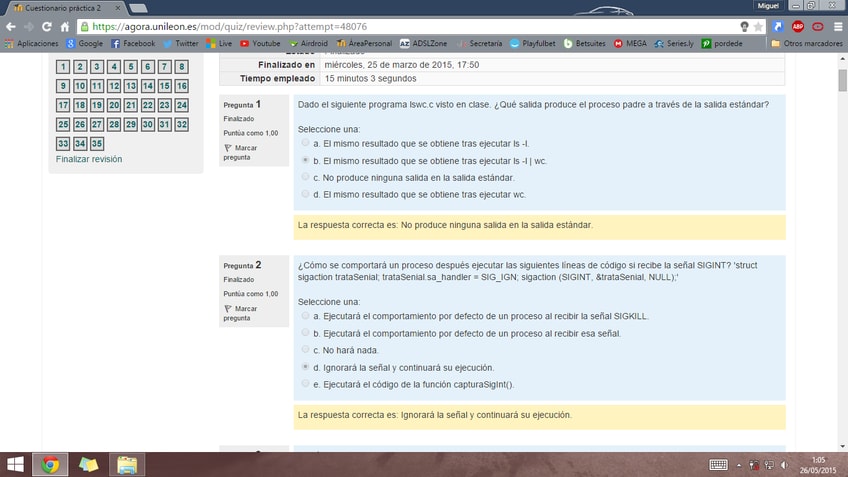
Task: Go back with the browser back arrow
Action: [x=11, y=26]
